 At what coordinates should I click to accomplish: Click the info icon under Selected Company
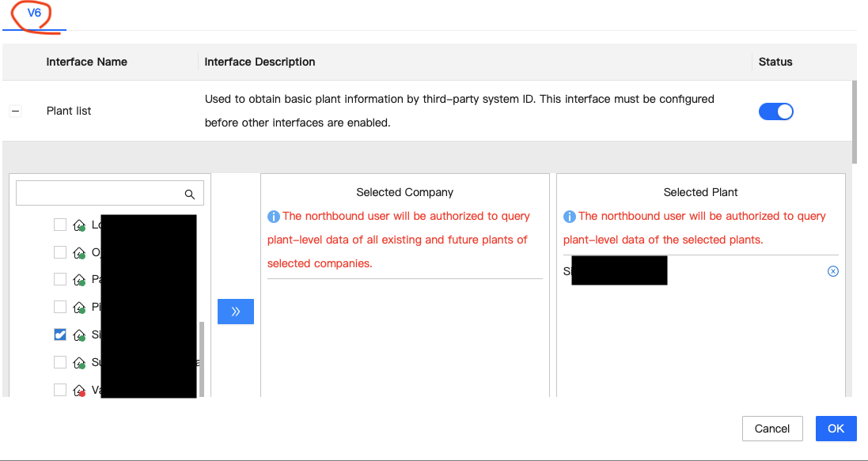tap(274, 217)
